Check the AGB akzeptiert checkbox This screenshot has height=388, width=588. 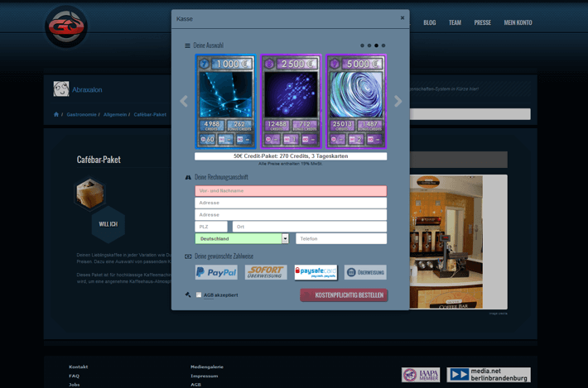pos(199,295)
